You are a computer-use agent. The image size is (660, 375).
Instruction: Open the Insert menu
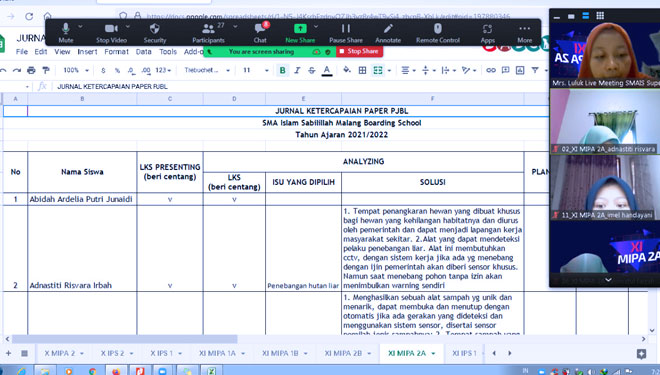87,52
